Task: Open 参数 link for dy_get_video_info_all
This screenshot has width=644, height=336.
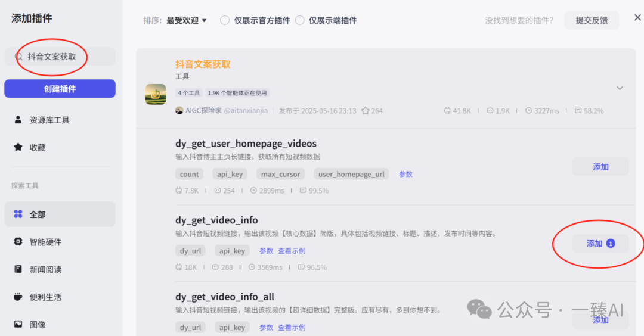Action: point(266,328)
